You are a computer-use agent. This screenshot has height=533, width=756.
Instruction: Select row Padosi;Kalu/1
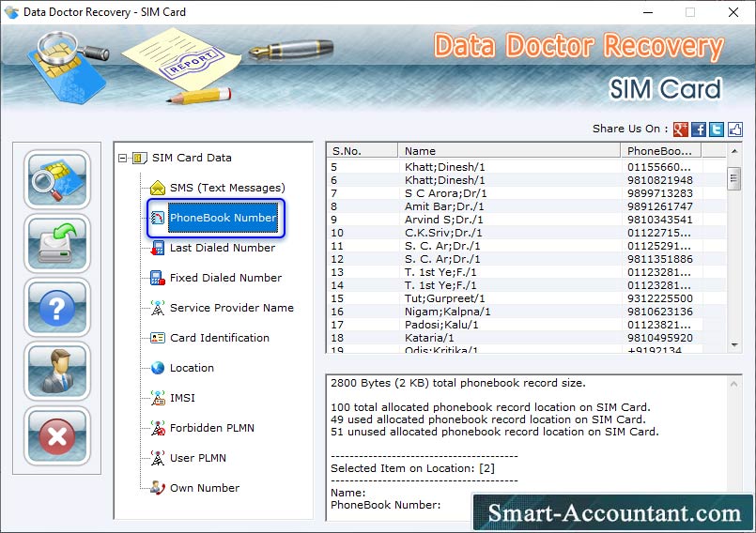[x=527, y=325]
